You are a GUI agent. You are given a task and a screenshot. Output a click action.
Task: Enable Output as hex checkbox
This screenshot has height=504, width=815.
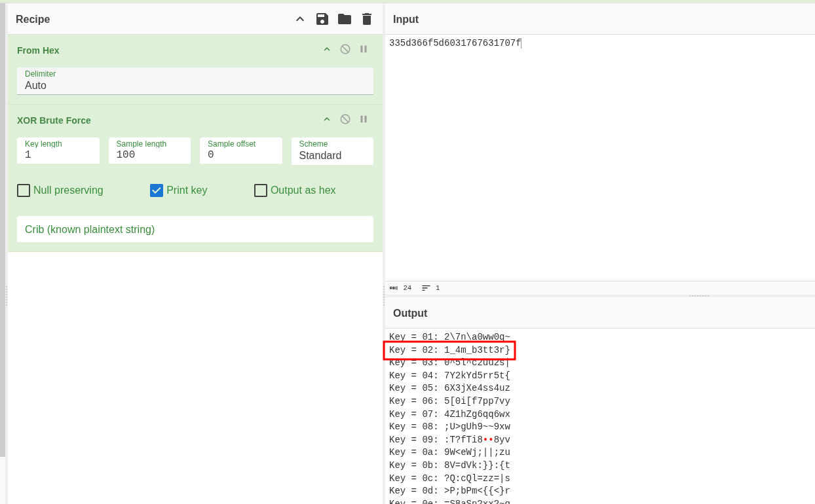click(x=261, y=190)
